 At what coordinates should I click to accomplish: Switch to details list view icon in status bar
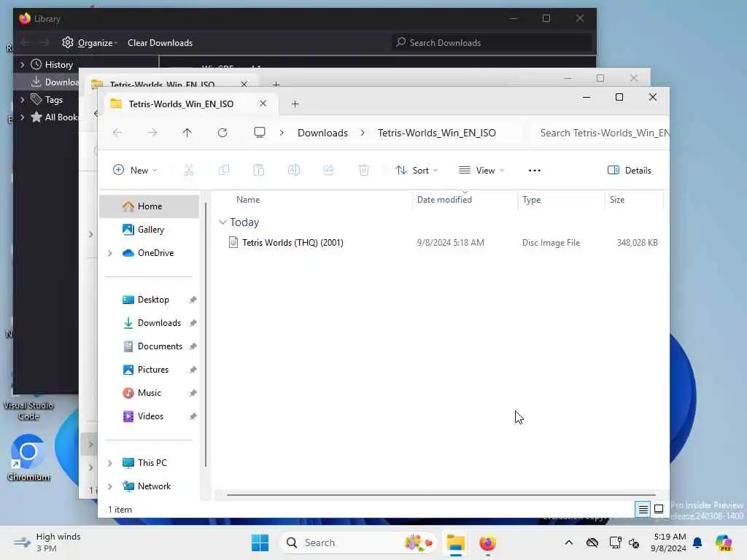[x=643, y=510]
